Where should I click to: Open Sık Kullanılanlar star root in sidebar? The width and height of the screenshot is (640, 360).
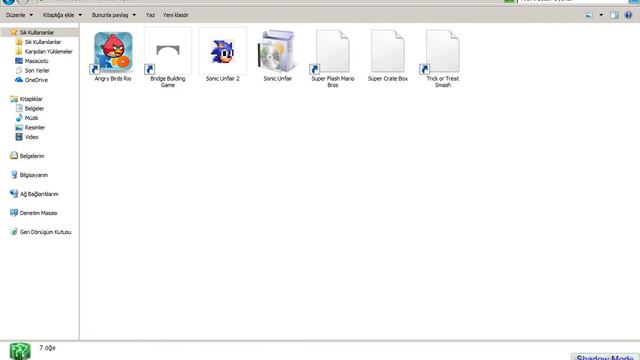(x=32, y=32)
